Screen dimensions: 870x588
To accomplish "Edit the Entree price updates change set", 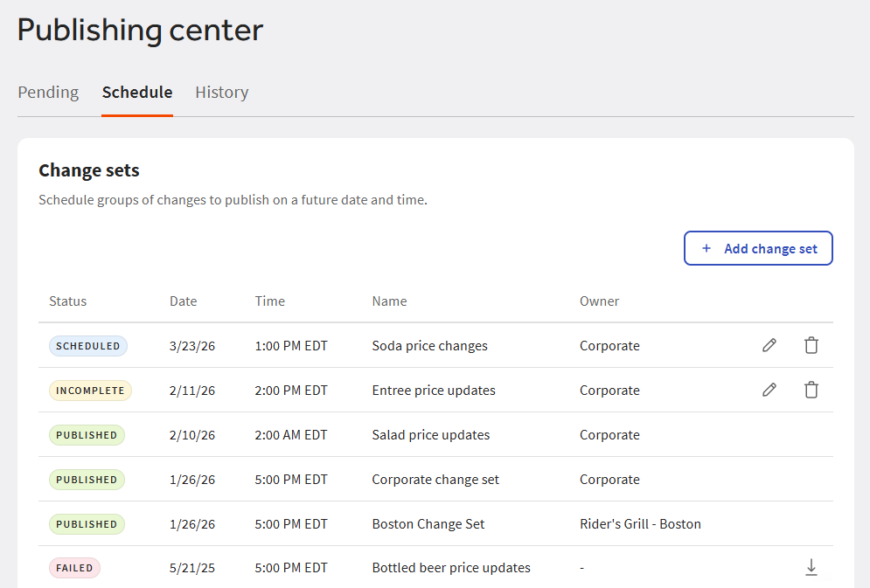I will pos(769,390).
